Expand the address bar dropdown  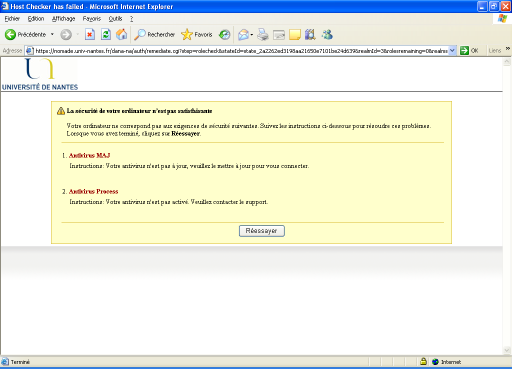[452, 51]
